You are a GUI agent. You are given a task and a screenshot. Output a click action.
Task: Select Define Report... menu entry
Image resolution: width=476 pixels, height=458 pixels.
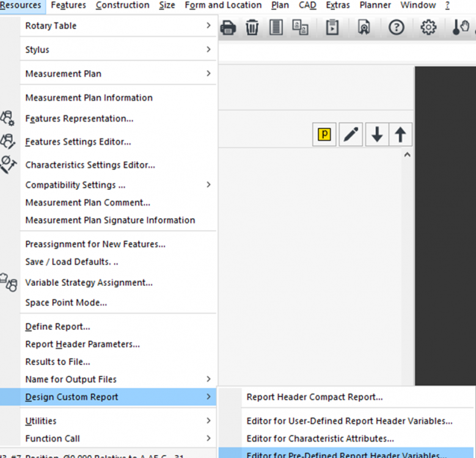point(57,327)
